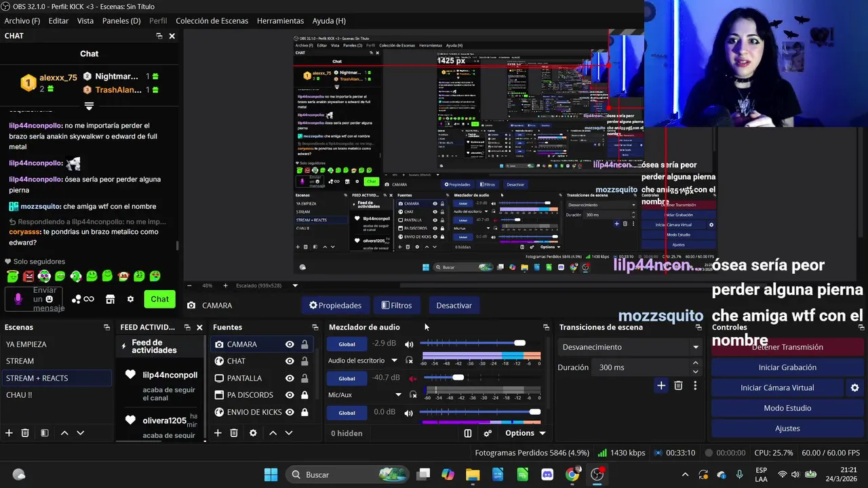Open transition three-dots menu
The image size is (868, 488).
tap(695, 386)
